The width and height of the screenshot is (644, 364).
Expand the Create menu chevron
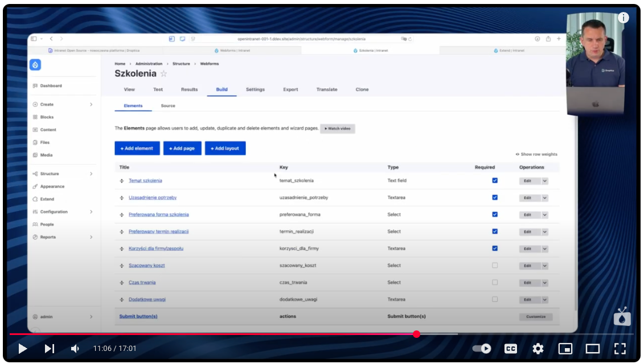91,104
